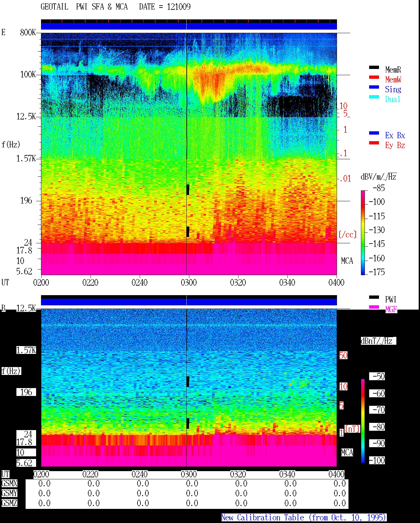
Task: Click the -130 value on the E color scale
Action: [x=377, y=230]
